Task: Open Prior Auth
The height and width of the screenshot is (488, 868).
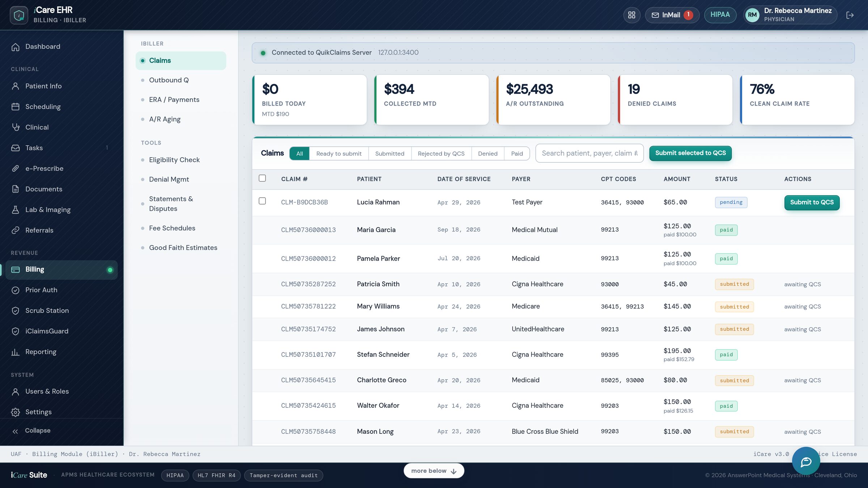Action: coord(61,290)
